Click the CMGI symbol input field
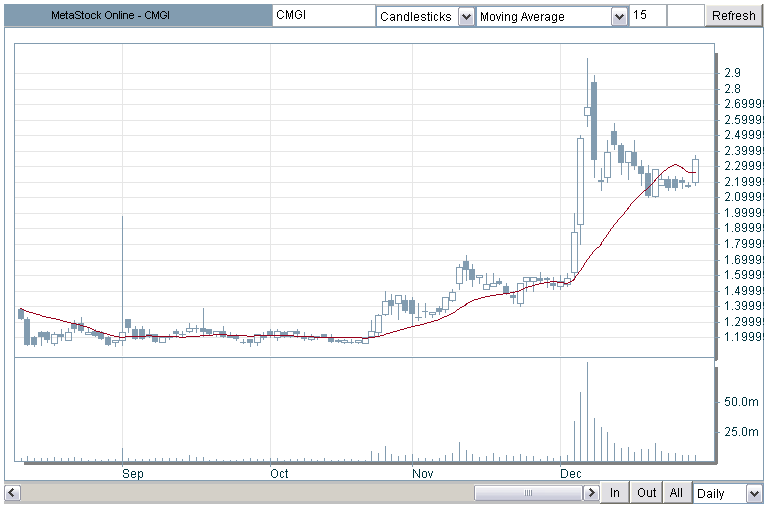The width and height of the screenshot is (769, 508). [x=324, y=15]
